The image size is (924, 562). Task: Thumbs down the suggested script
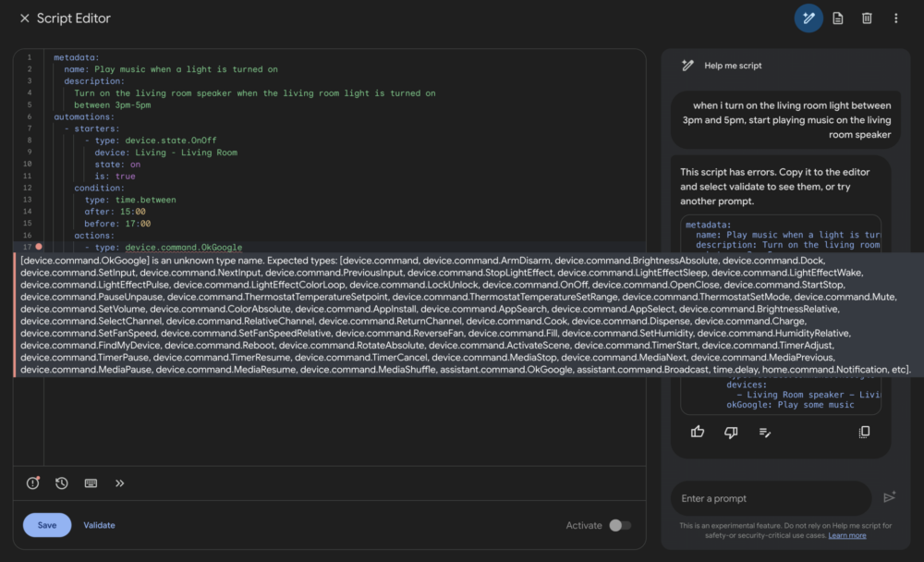coord(731,431)
